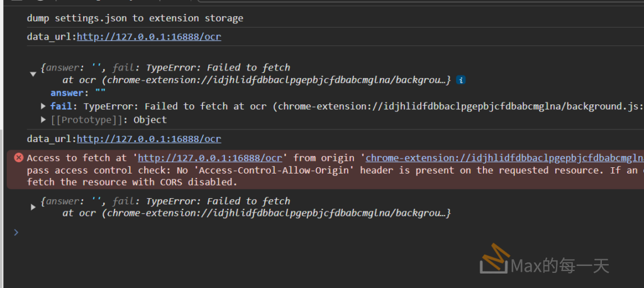Image resolution: width=644 pixels, height=288 pixels.
Task: Click the blue info icon after backgrou…}
Action: tap(461, 80)
